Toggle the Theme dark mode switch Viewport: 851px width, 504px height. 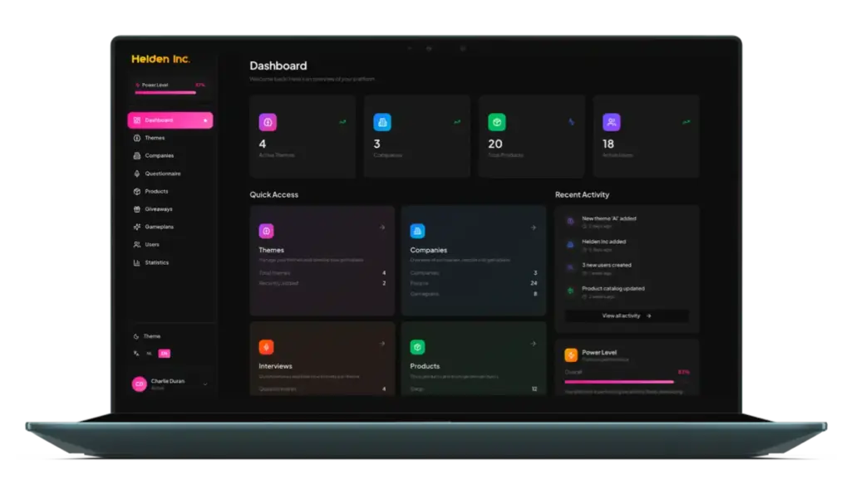click(x=147, y=336)
